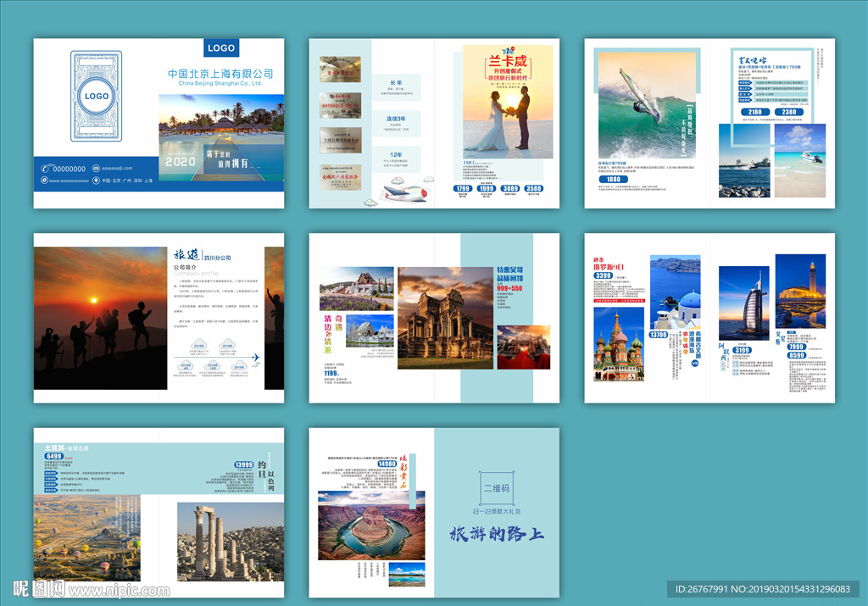Click the 旅游的路上 slogan text

pos(497,534)
